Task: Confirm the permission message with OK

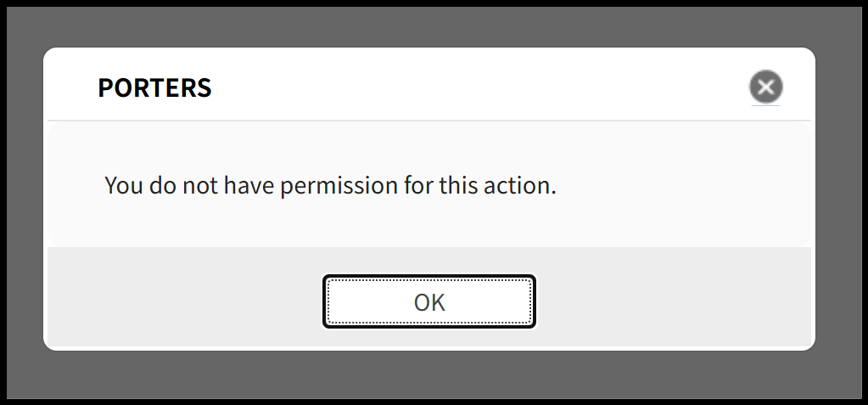Action: [429, 301]
